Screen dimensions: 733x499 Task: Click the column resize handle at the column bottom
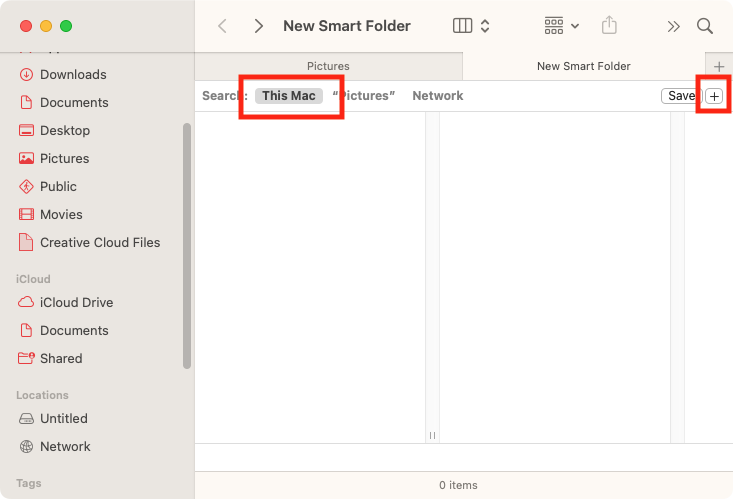pyautogui.click(x=432, y=435)
